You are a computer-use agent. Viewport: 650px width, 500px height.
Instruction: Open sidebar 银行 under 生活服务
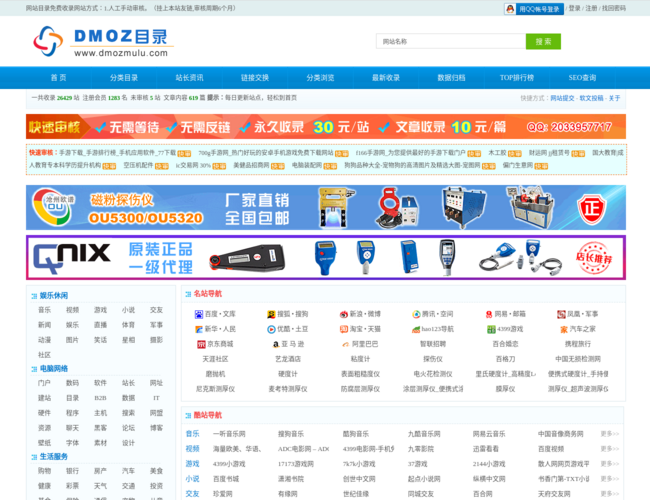click(72, 471)
